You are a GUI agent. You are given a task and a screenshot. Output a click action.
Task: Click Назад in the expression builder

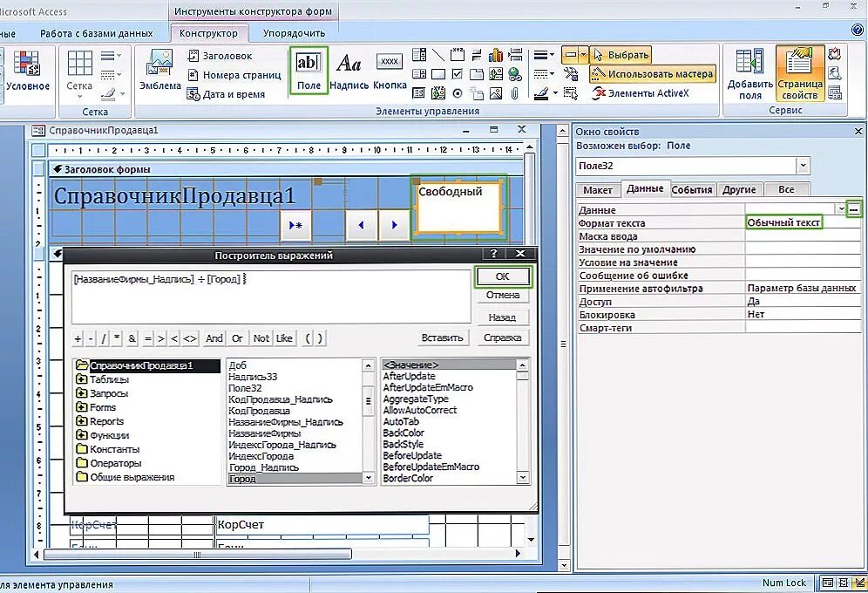502,317
